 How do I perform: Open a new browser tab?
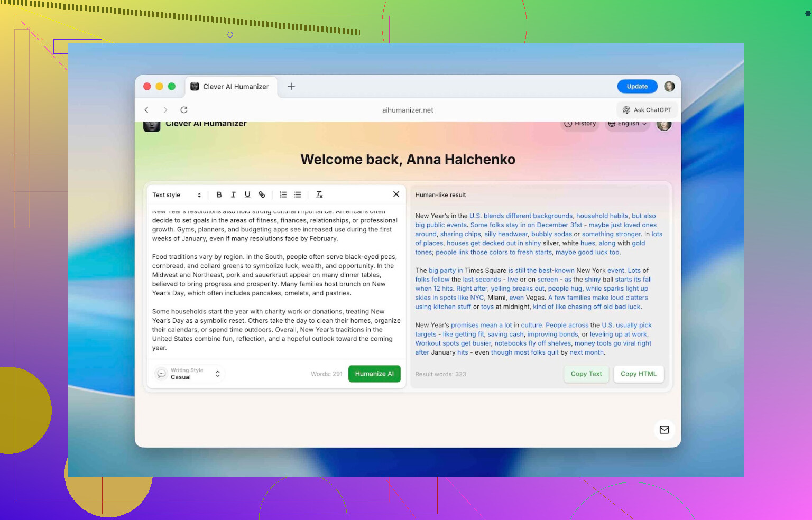291,87
